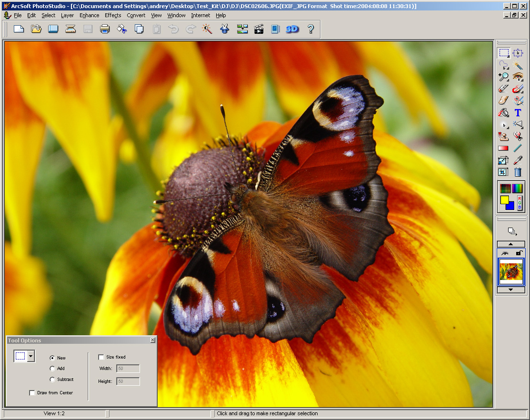Select the Move selection tool
Screen dimensions: 530x420
point(518,53)
